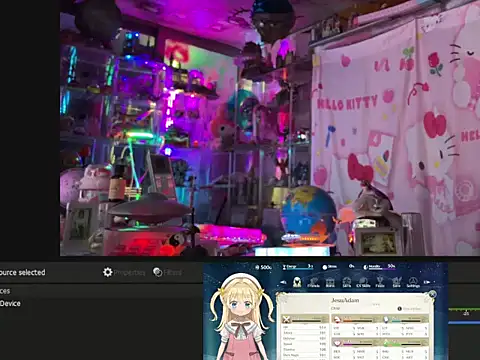
Task: Close the JesuAdam character panel
Action: tap(432, 294)
